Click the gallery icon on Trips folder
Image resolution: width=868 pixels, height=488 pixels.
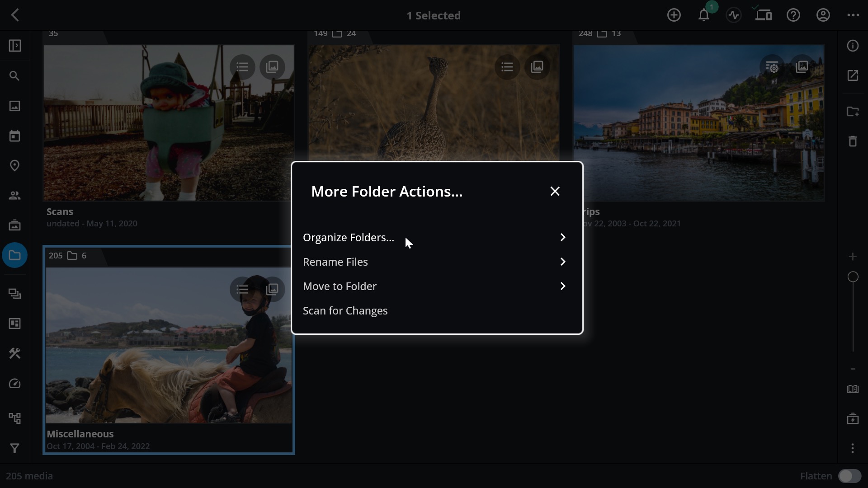[802, 67]
